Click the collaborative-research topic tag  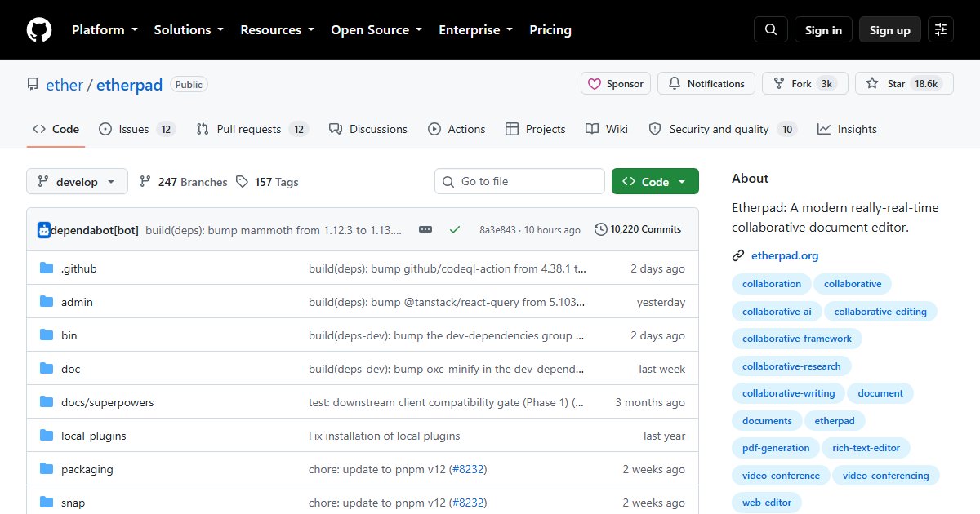791,366
